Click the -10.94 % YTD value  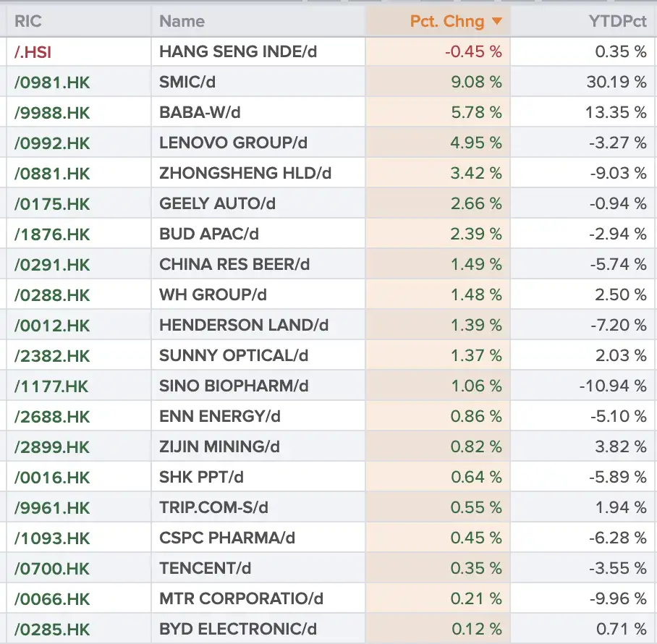tap(613, 386)
